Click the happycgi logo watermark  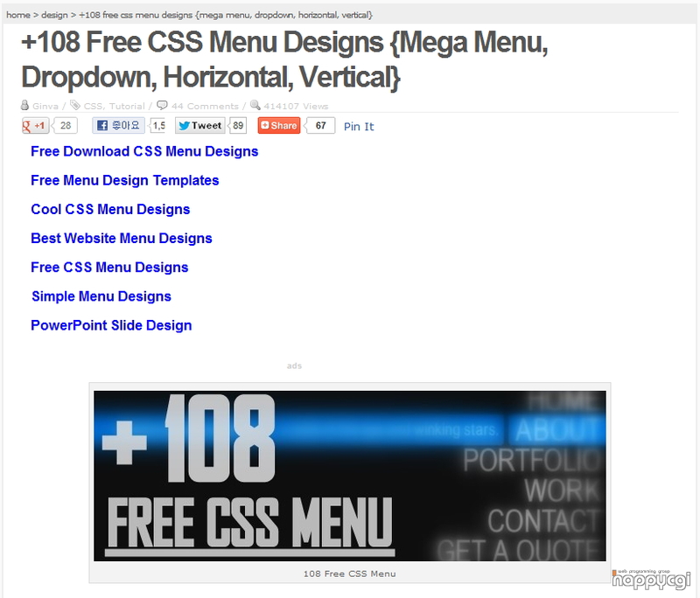click(651, 579)
